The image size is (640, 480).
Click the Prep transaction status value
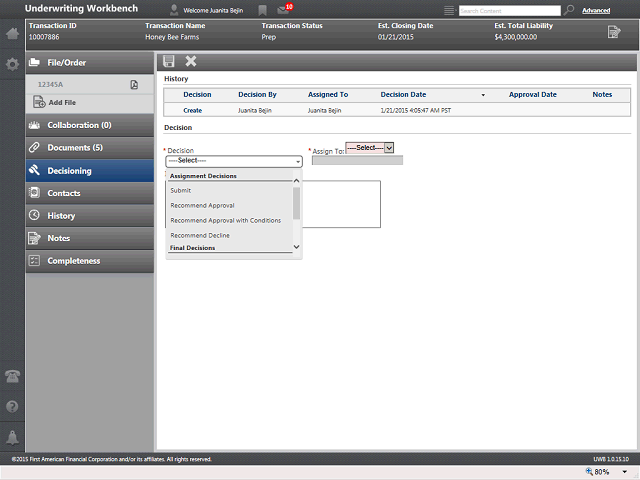(269, 37)
